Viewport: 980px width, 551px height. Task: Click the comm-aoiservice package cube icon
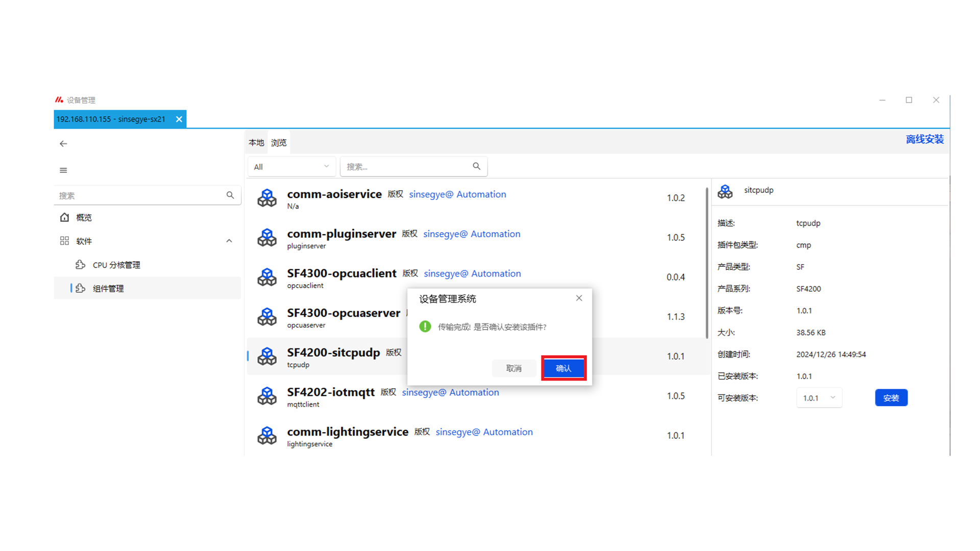267,198
